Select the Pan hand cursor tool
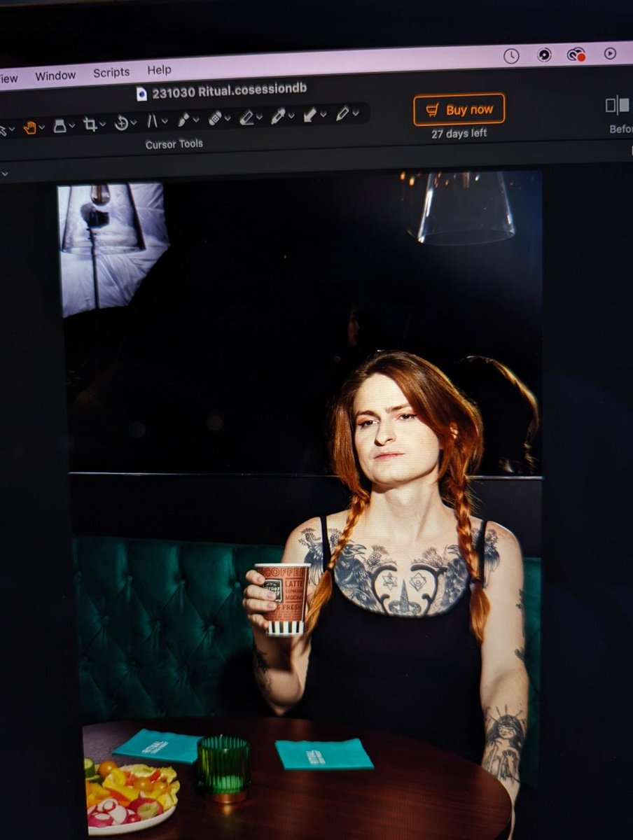The image size is (633, 840). tap(29, 127)
